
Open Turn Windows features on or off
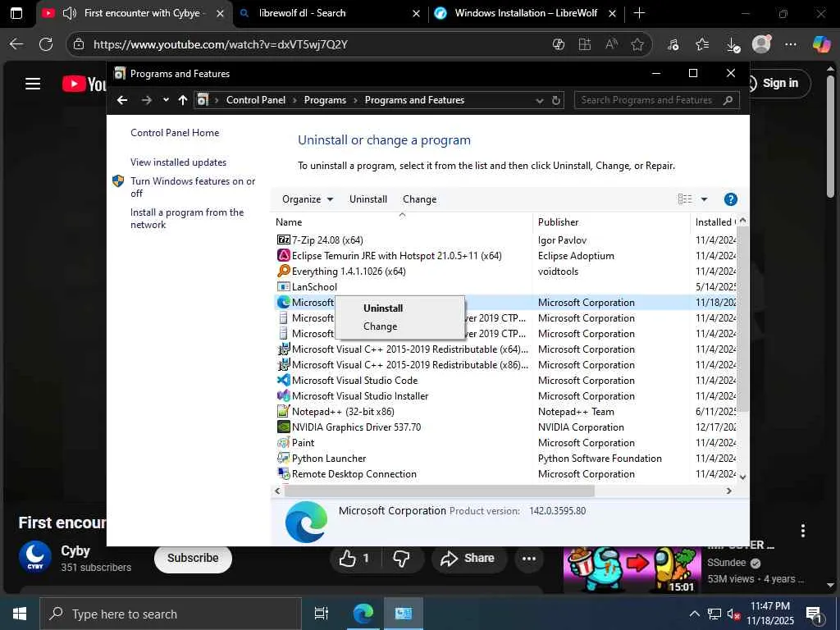193,187
